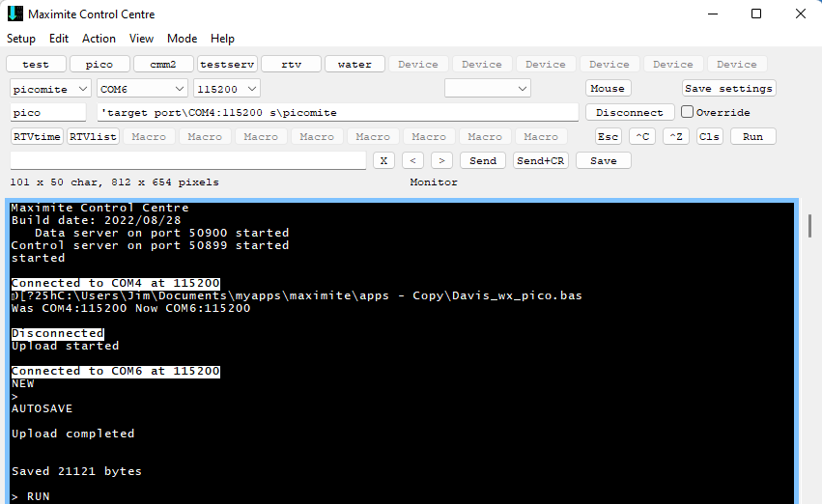Click the Maximite app icon in title bar
The width and height of the screenshot is (822, 504).
tap(14, 14)
